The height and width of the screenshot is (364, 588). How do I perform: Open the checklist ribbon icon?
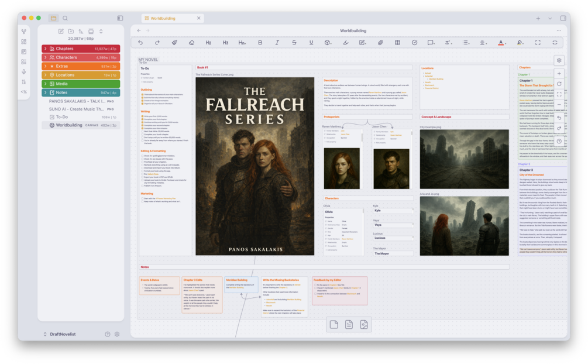pos(24,61)
